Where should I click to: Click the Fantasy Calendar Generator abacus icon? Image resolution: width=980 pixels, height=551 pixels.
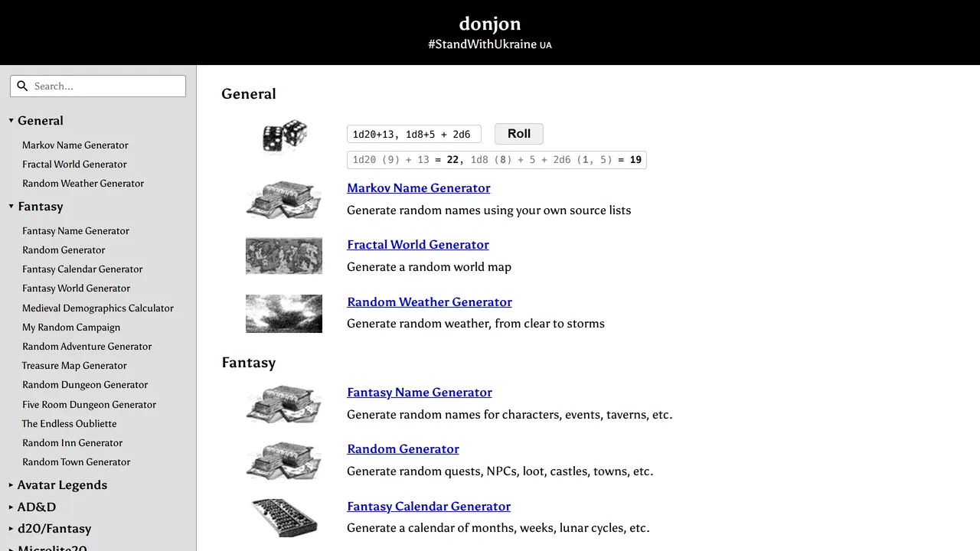click(x=284, y=517)
